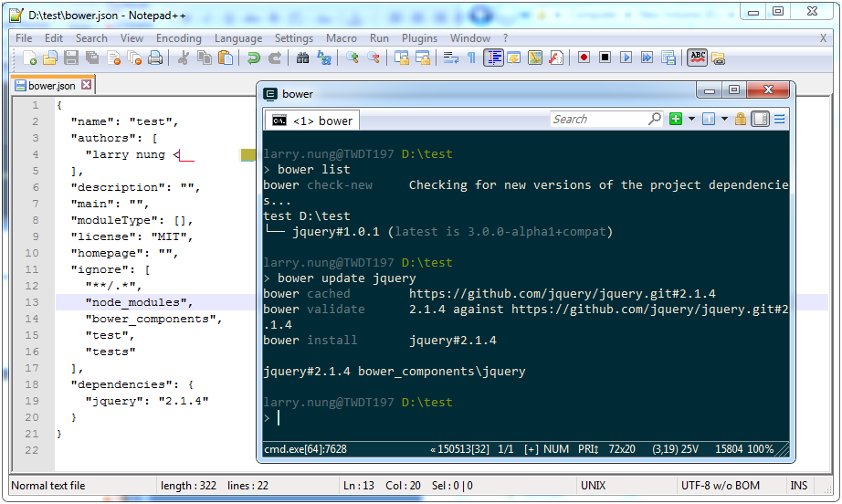Open the Window menu
842x504 pixels.
(x=470, y=38)
